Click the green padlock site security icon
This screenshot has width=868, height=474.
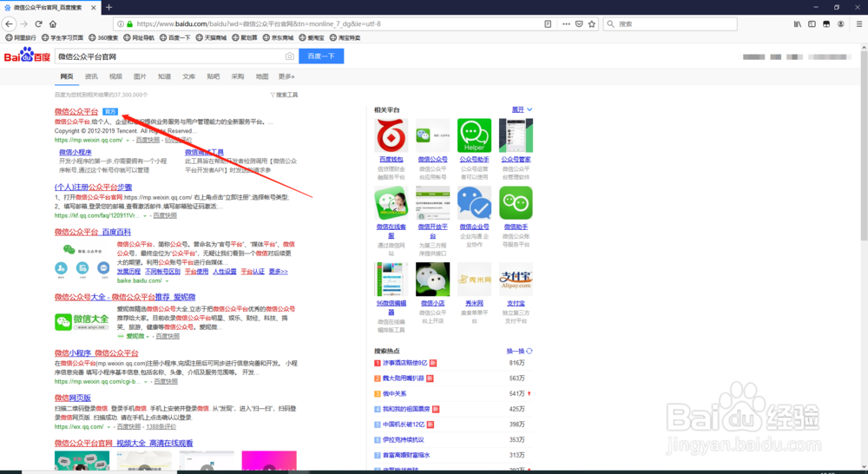[x=129, y=23]
